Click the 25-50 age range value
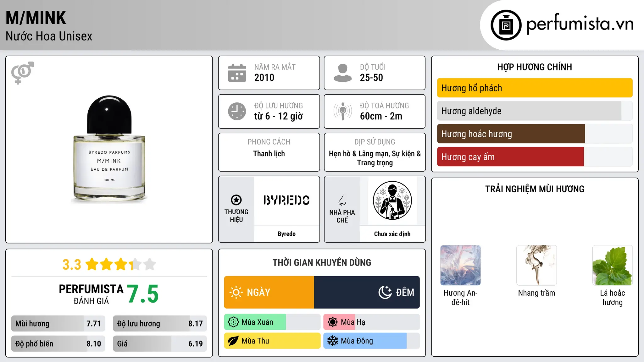The height and width of the screenshot is (362, 644). click(371, 78)
